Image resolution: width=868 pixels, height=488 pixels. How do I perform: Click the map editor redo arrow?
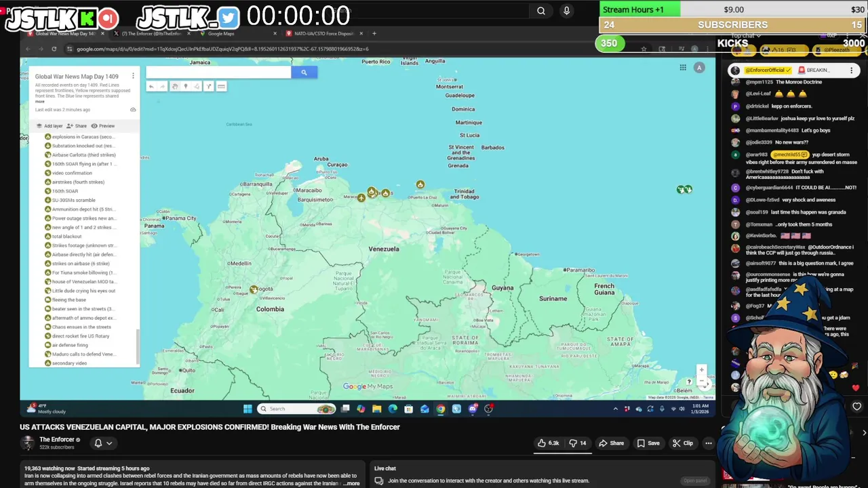click(163, 86)
